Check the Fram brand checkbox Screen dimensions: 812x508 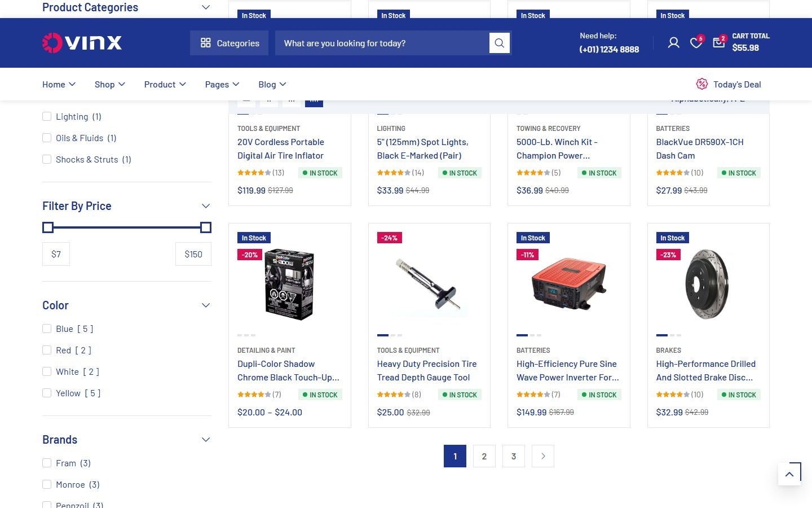tap(47, 463)
